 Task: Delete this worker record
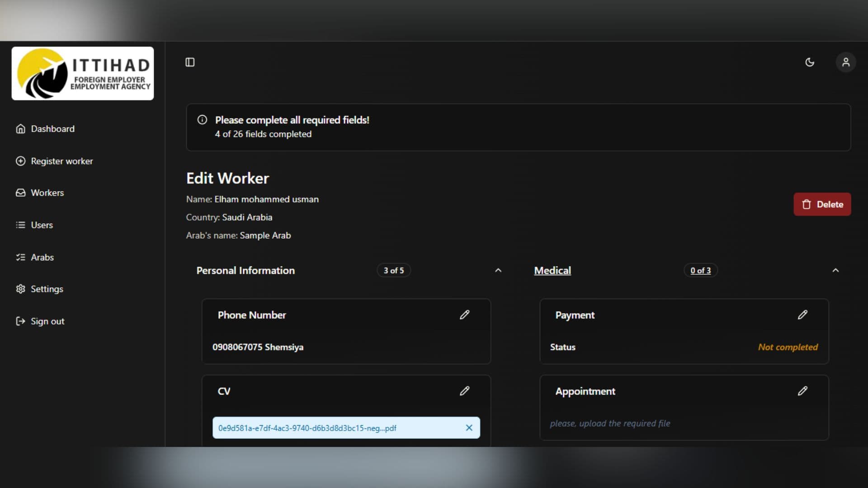click(x=822, y=204)
